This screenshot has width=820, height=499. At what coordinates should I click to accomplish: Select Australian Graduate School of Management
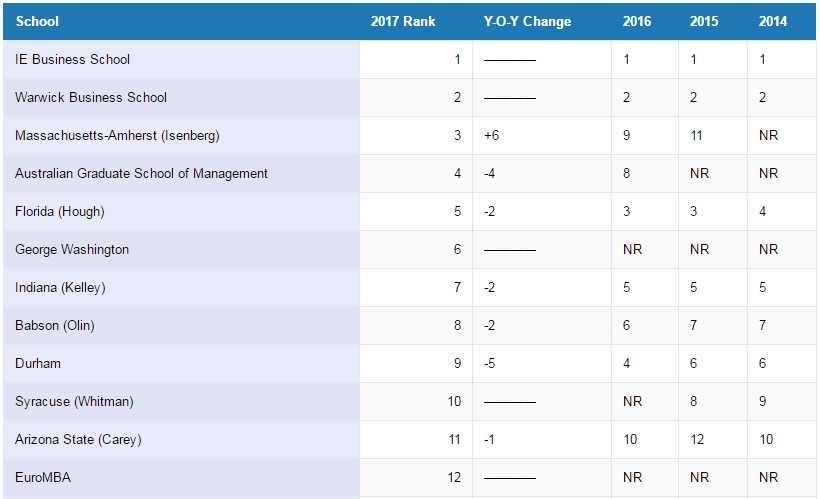pyautogui.click(x=141, y=173)
